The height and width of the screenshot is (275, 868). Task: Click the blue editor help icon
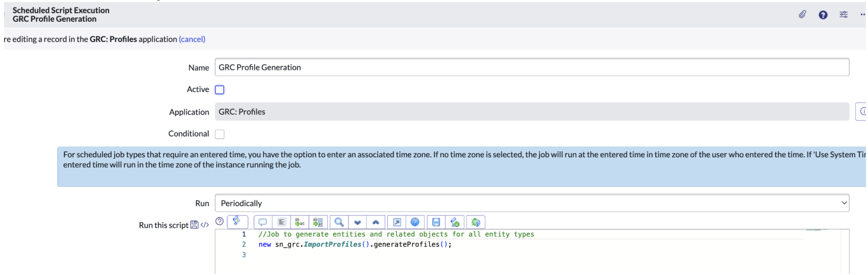point(415,222)
